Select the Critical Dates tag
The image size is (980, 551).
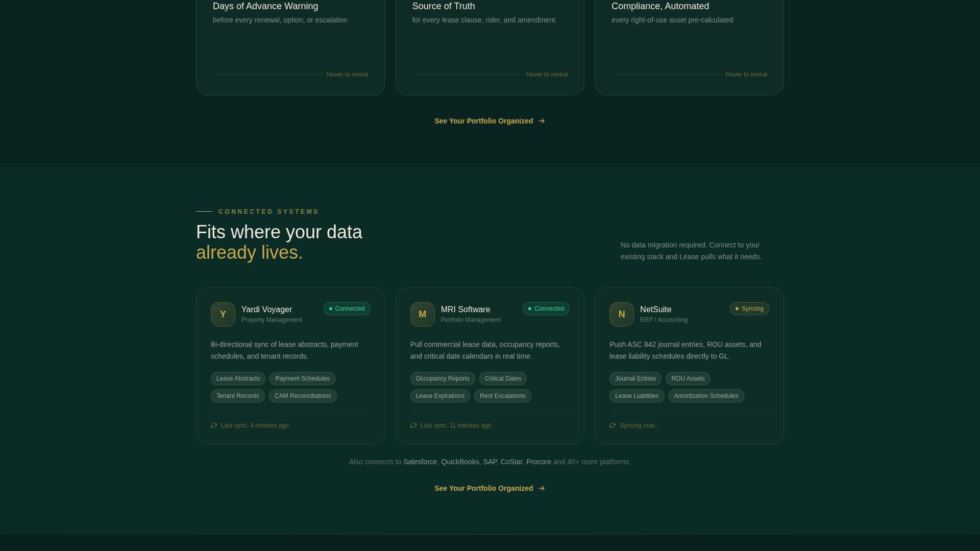(503, 379)
